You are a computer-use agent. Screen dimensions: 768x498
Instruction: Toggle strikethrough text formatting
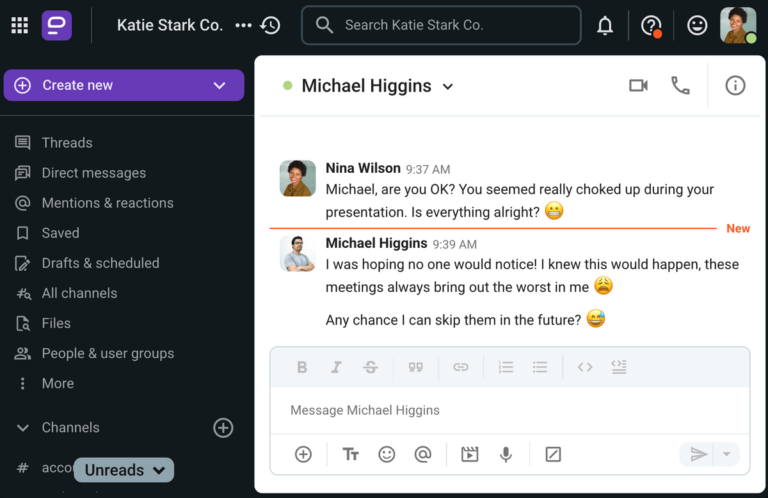tap(370, 367)
